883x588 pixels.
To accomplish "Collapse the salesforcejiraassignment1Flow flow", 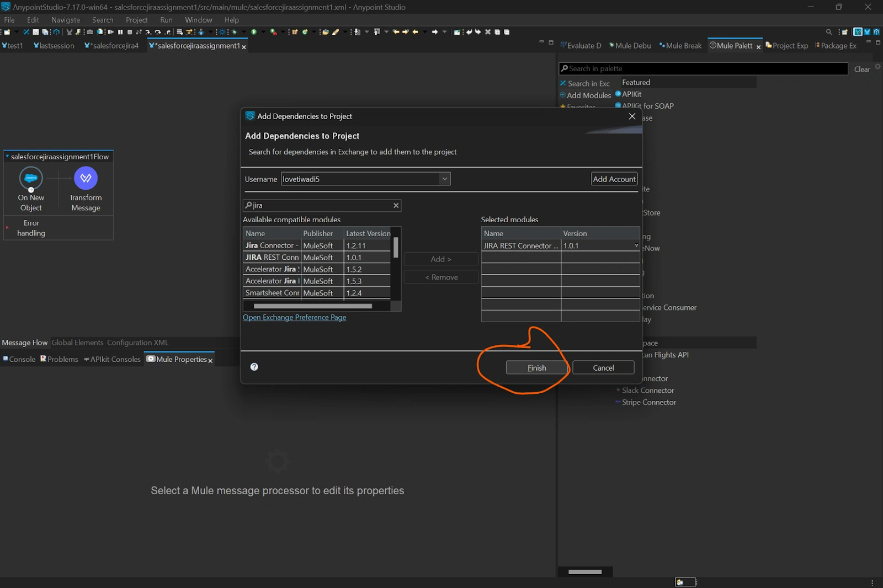I will tap(7, 157).
